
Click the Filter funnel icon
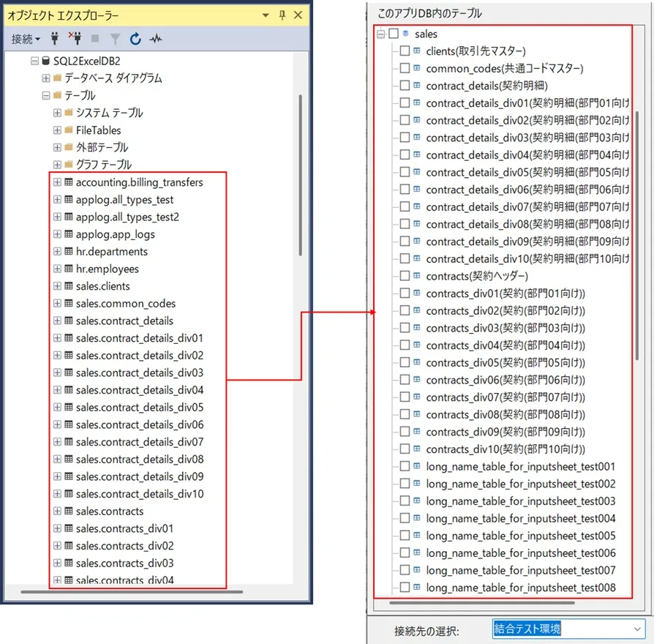click(115, 39)
